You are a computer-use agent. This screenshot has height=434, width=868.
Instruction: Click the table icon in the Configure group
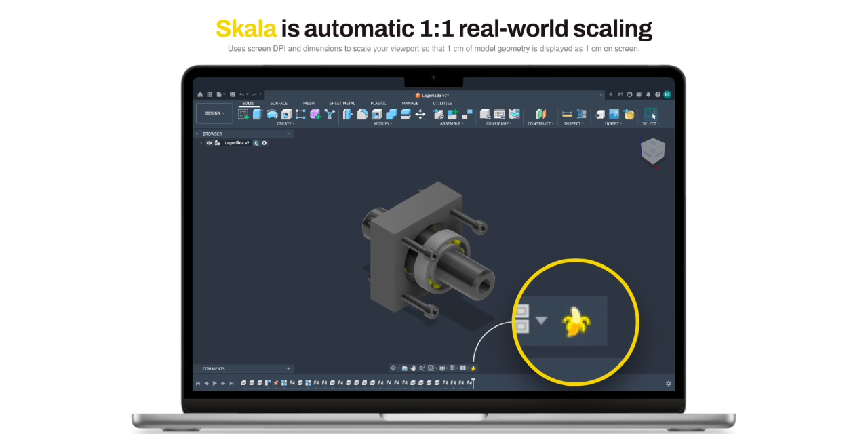[500, 114]
